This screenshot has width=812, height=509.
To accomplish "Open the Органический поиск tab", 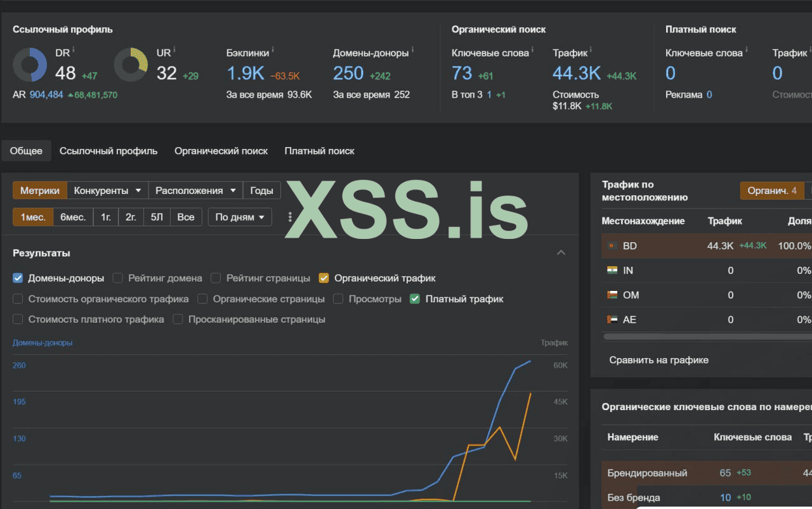I will pos(221,151).
